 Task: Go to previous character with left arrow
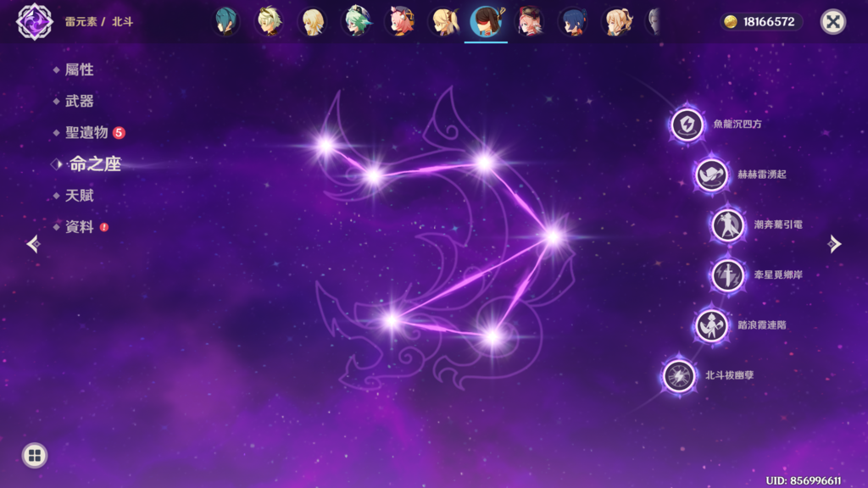pyautogui.click(x=33, y=244)
